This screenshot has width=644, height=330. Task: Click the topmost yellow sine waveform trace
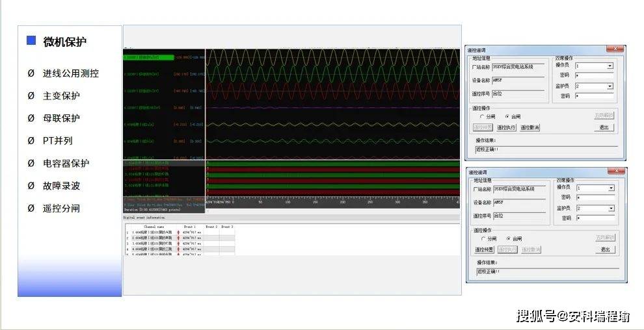[332, 57]
